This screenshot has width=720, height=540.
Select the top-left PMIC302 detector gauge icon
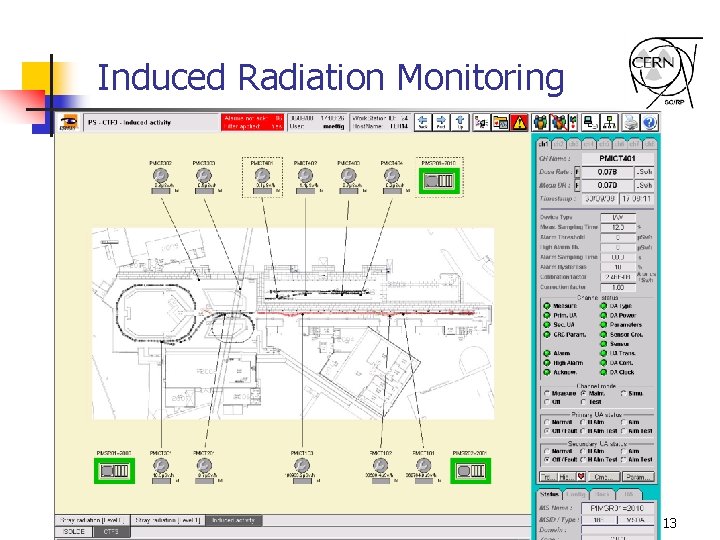[x=160, y=175]
